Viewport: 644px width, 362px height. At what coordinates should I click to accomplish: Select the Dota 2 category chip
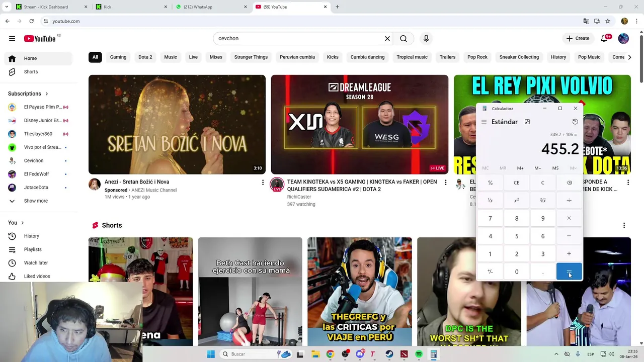point(145,57)
